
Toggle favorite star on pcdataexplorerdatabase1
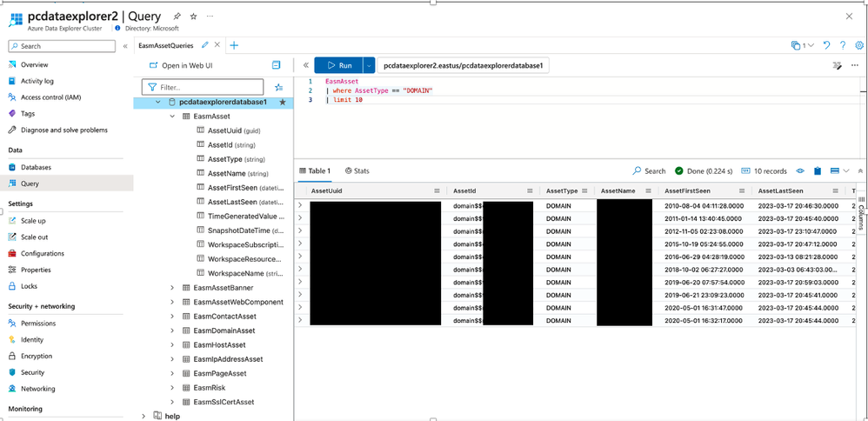(283, 102)
